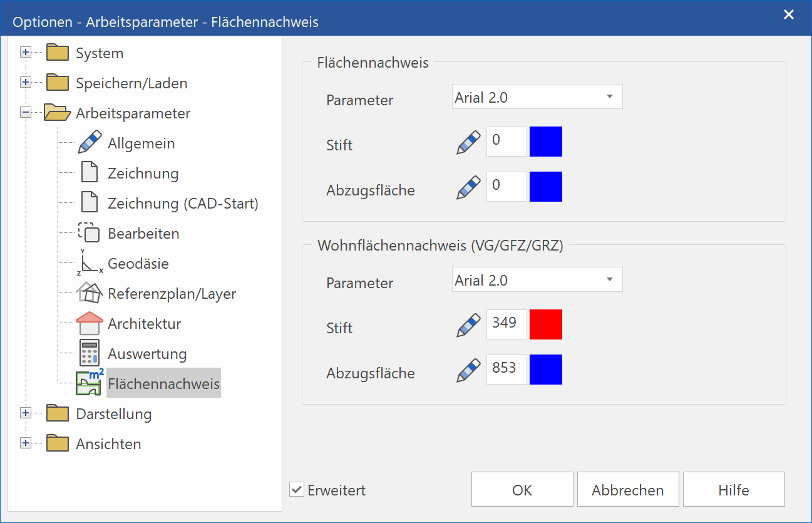Click the Allgemein pencil icon in tree

pos(90,143)
